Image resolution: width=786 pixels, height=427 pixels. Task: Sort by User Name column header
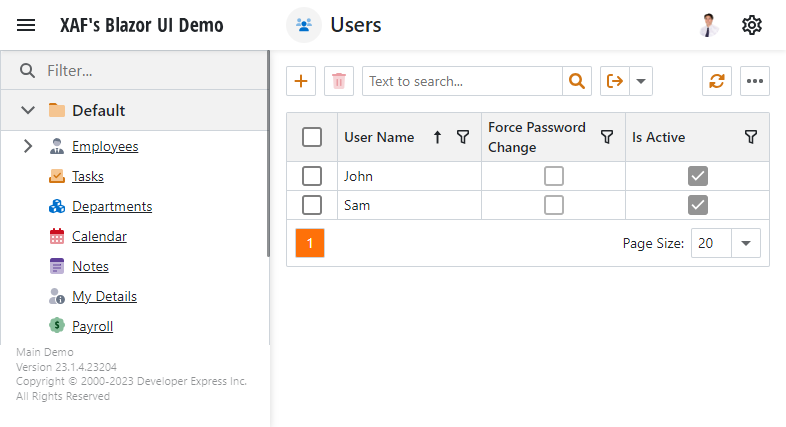379,137
